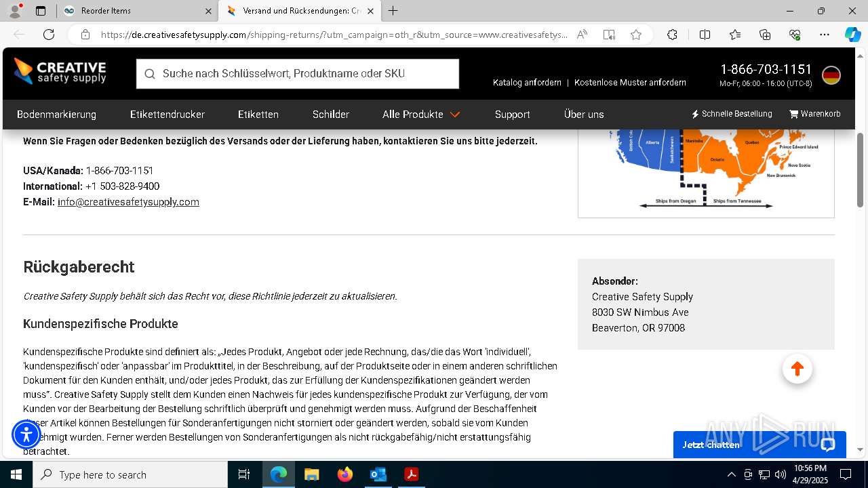Image resolution: width=868 pixels, height=488 pixels.
Task: Open the notification center icon
Action: pyautogui.click(x=846, y=474)
